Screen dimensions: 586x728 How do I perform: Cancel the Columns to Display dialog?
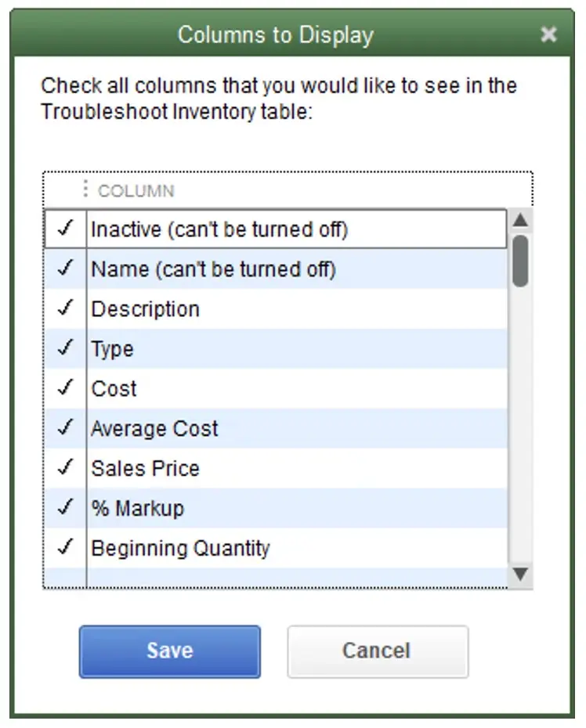(377, 651)
